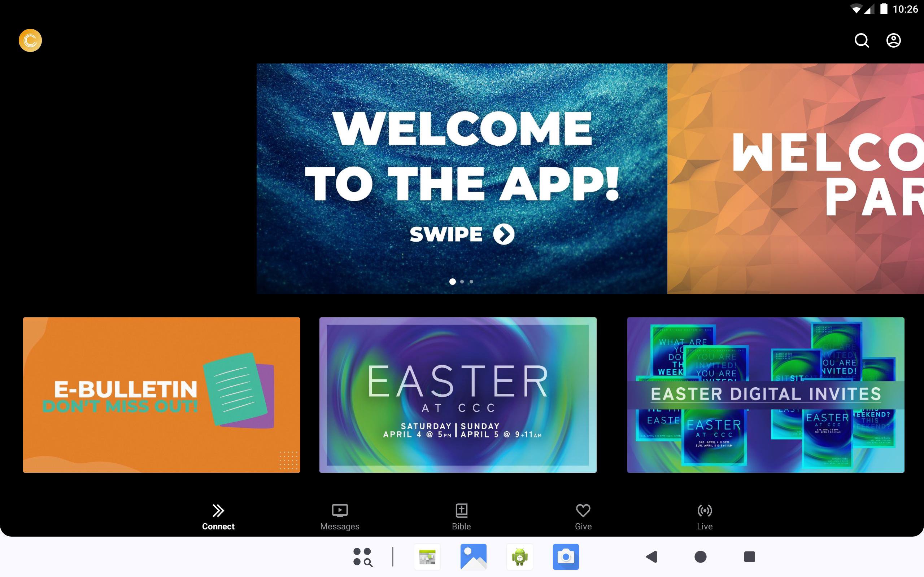Launch the Camera app from taskbar
Viewport: 924px width, 577px height.
click(566, 557)
